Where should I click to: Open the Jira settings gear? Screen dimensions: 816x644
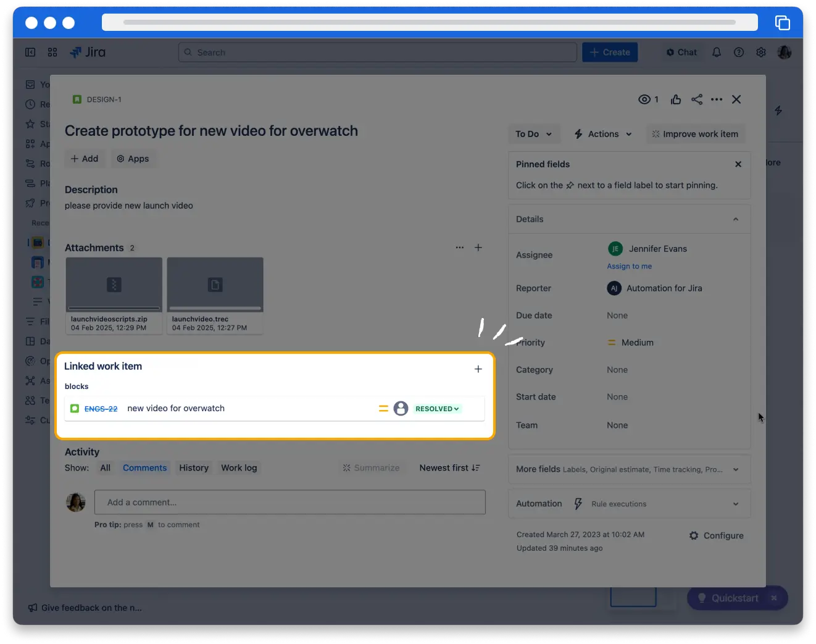(x=761, y=52)
